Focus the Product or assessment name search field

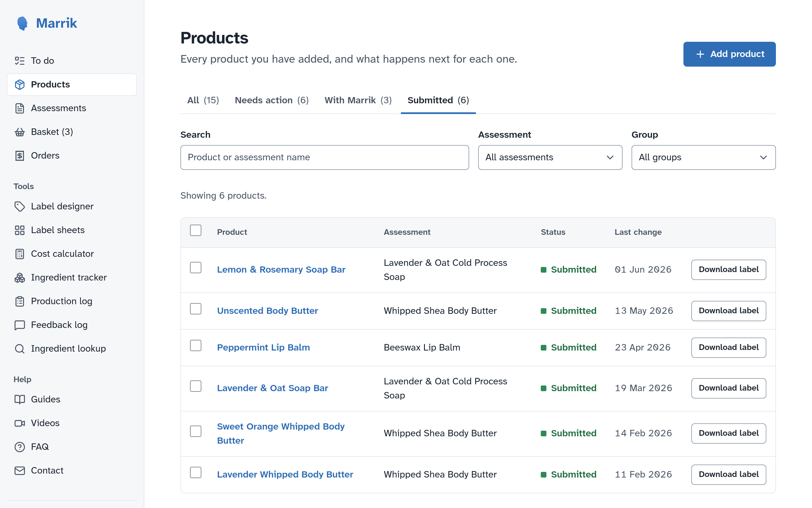(325, 157)
